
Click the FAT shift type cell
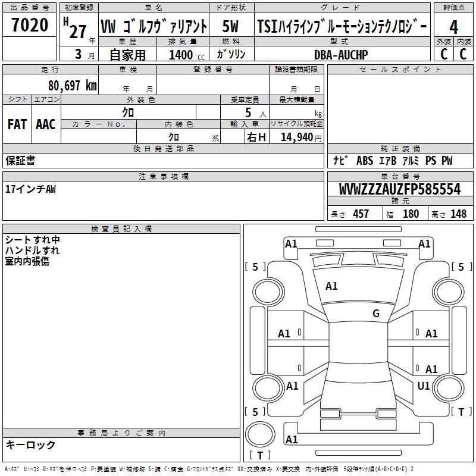coord(17,124)
